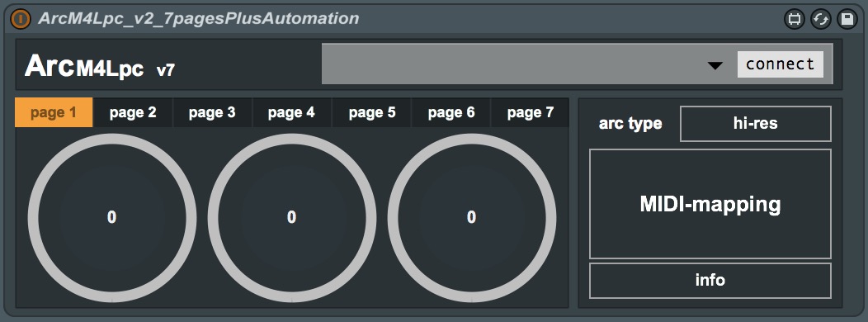868x322 pixels.
Task: Click the ArcM4Lpc v7 logo text
Action: click(x=100, y=67)
